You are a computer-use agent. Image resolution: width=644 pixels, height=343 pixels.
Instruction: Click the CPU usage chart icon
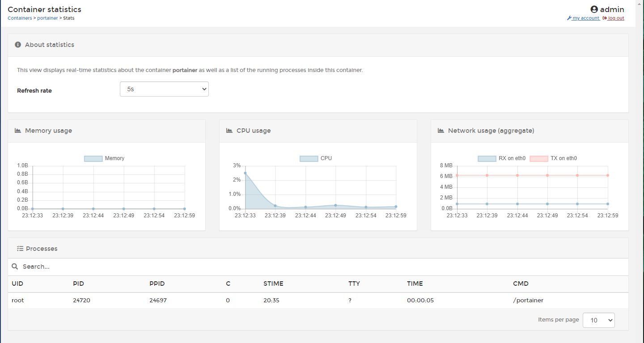point(229,130)
